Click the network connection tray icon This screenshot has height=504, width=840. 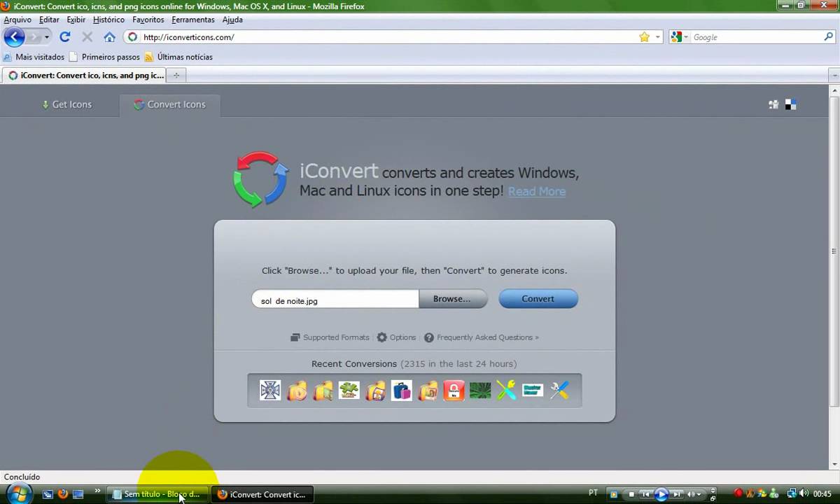click(792, 494)
